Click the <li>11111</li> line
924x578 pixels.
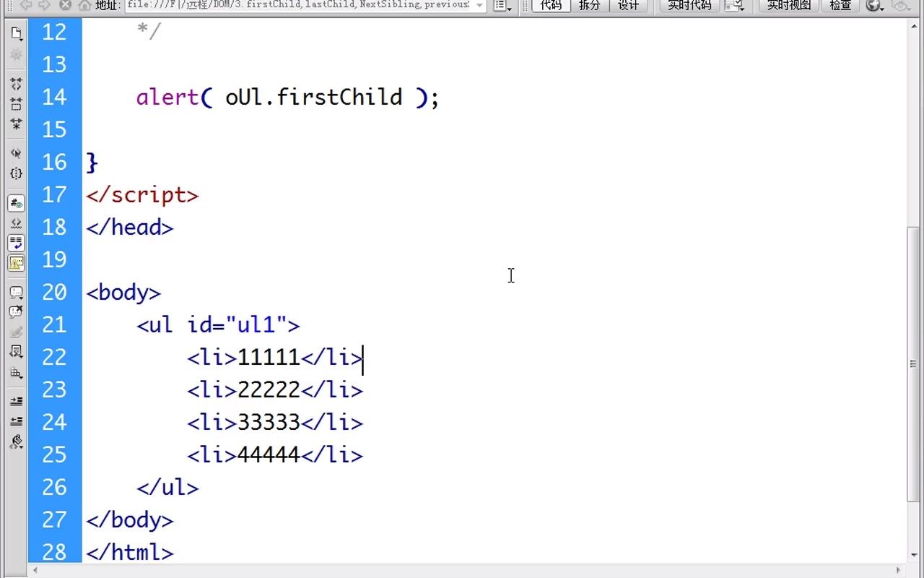click(274, 358)
